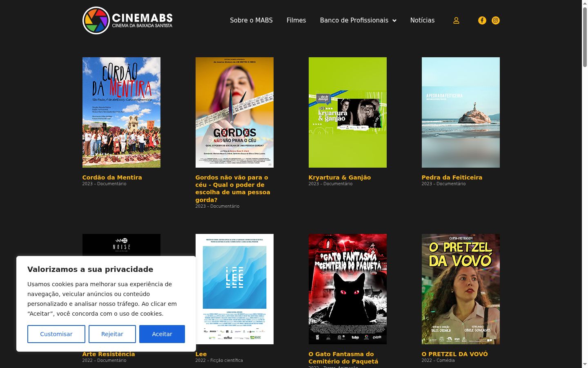Open Sobre o MABS menu
The height and width of the screenshot is (368, 588).
251,20
